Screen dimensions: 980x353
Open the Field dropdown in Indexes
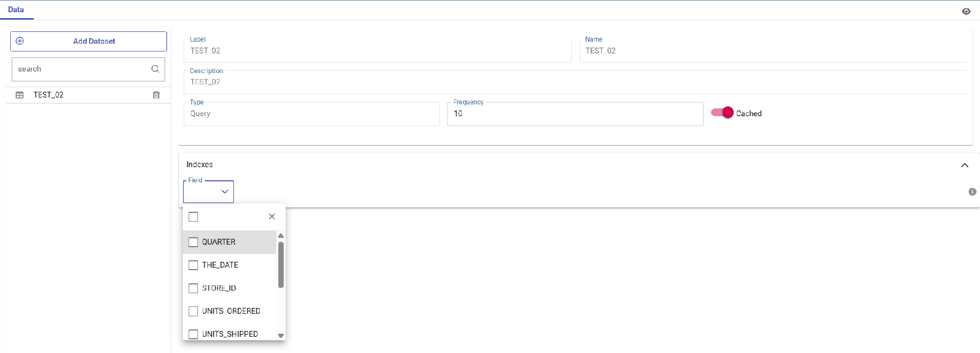[x=209, y=192]
